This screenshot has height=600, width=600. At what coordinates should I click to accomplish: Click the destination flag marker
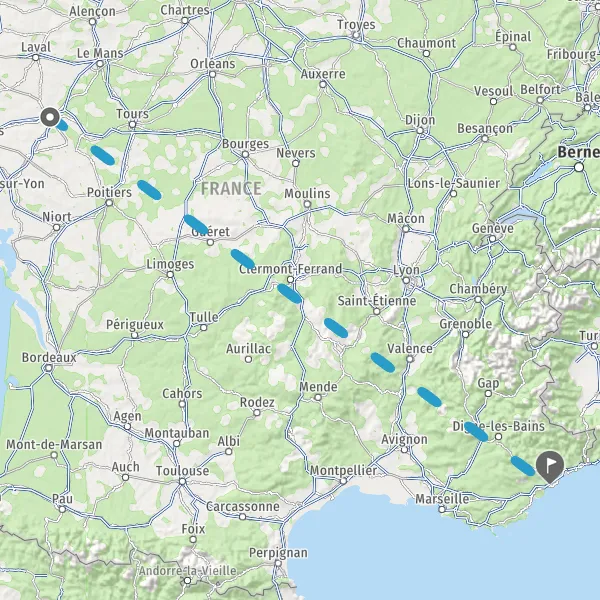tap(550, 466)
